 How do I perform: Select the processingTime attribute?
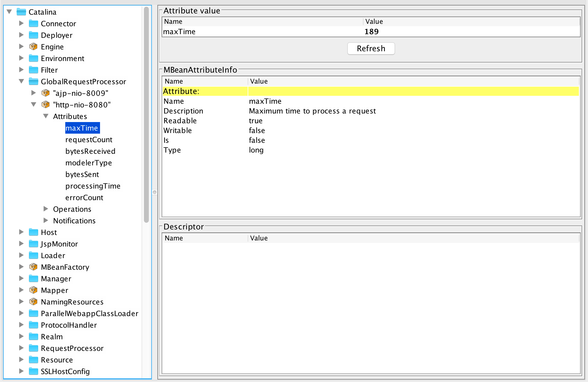(93, 186)
